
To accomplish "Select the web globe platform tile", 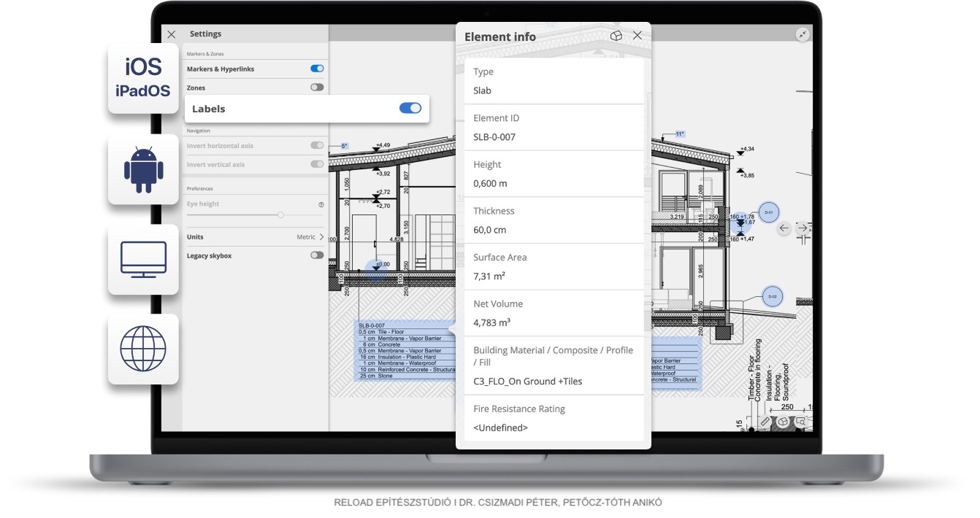I will [x=143, y=349].
